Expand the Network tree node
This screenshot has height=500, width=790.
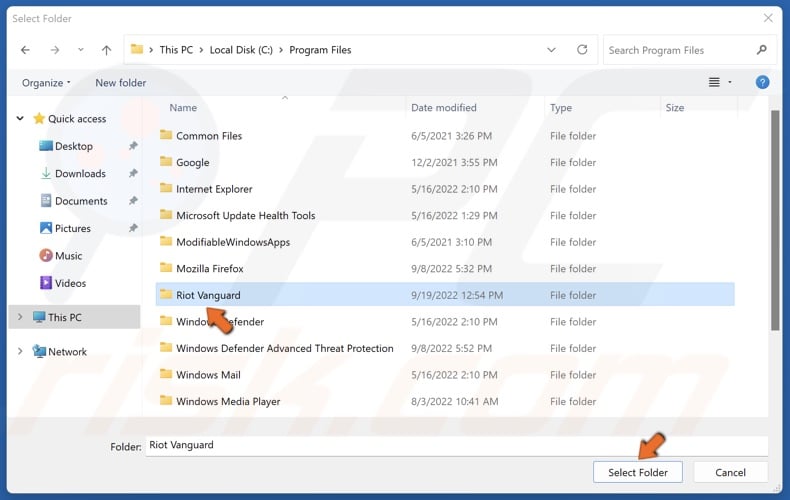20,351
